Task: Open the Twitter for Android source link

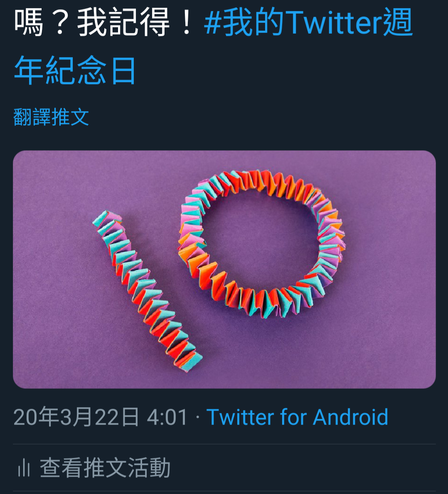Action: point(297,417)
